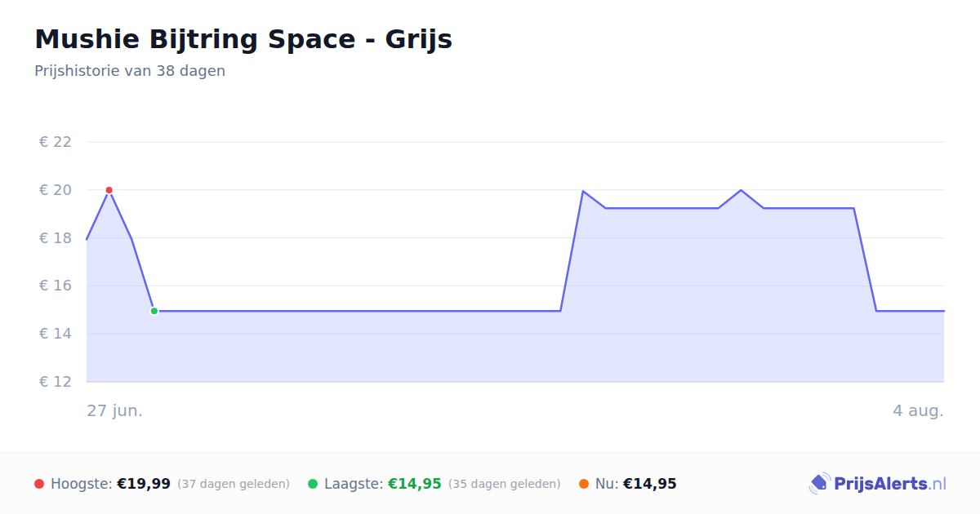The height and width of the screenshot is (514, 980).
Task: Click the 4 aug. end date label
Action: pyautogui.click(x=918, y=410)
